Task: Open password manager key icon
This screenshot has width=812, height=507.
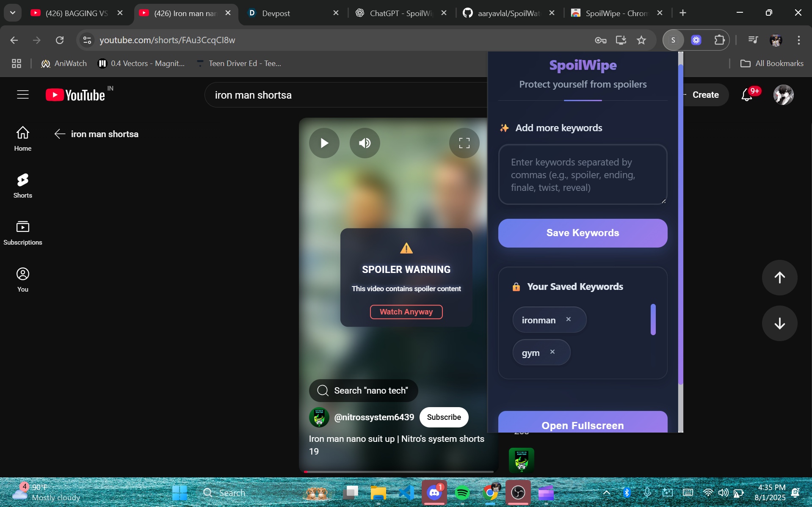Action: 601,40
